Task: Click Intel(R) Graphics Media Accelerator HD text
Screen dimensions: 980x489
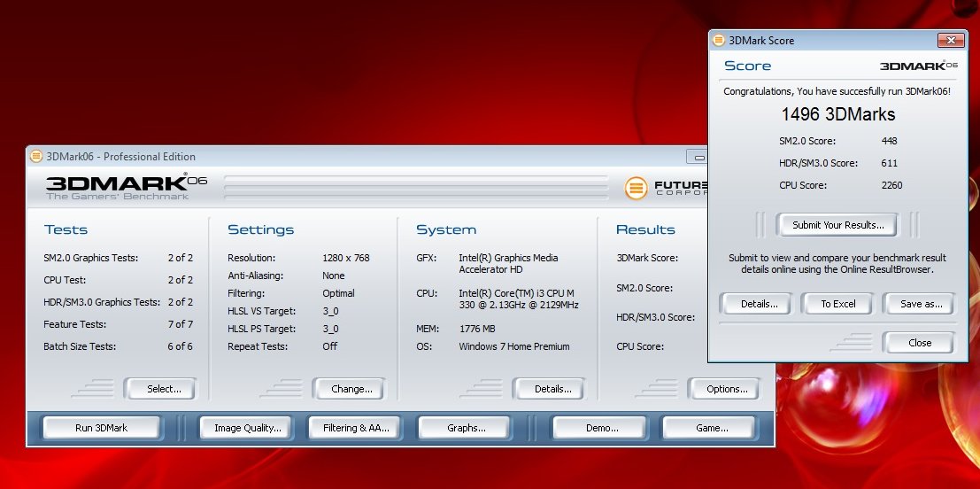Action: pos(508,263)
